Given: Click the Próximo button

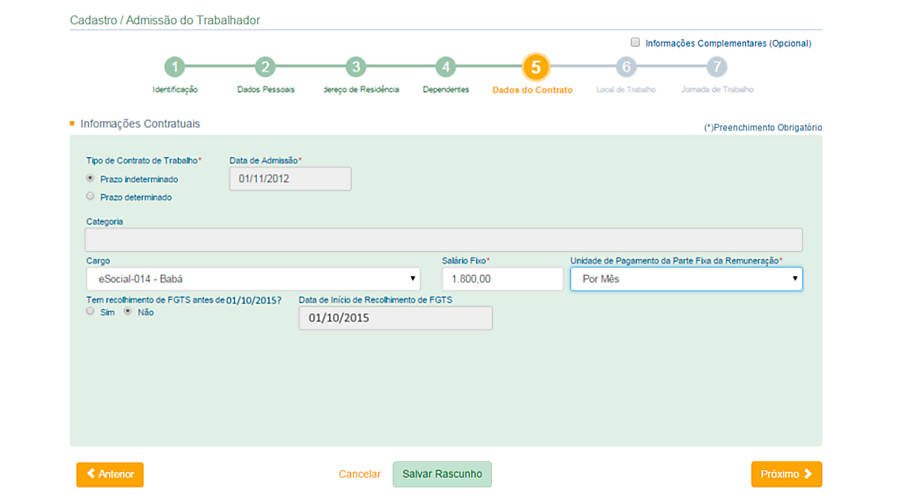Looking at the screenshot, I should (786, 474).
